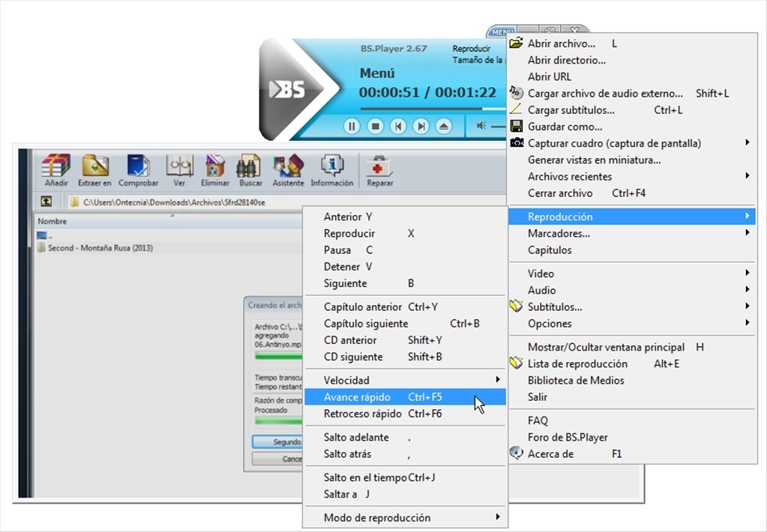Choose Salto adelante in the submenu
The image size is (767, 532).
tap(405, 437)
